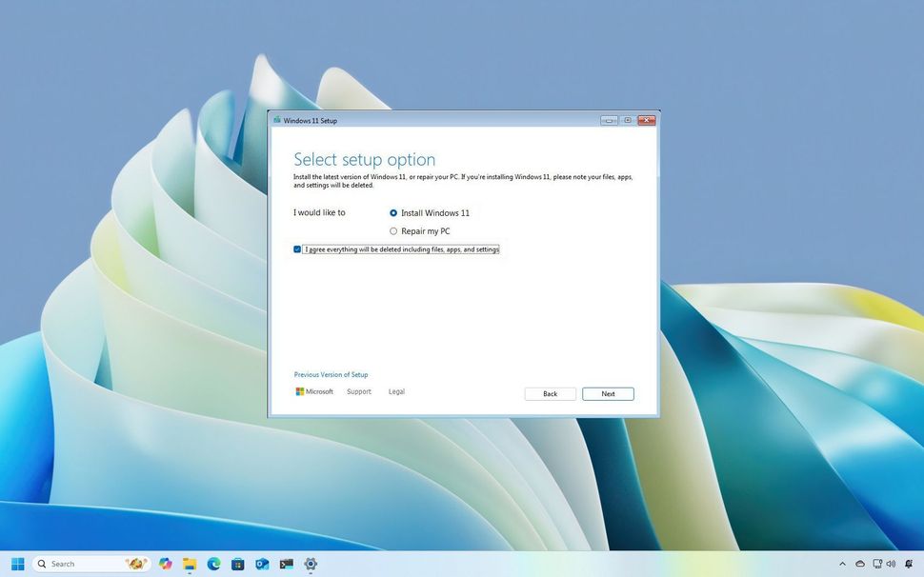Open Outlook from the taskbar
The height and width of the screenshot is (577, 924).
(261, 564)
